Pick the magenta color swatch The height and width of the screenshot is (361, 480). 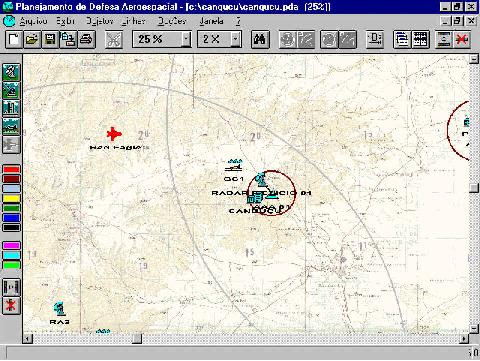point(11,246)
